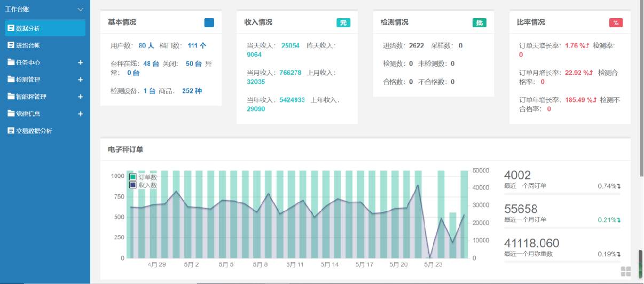The height and width of the screenshot is (284, 644).
Task: Click the folder icon beside 智能秤管理
Action: coord(11,97)
